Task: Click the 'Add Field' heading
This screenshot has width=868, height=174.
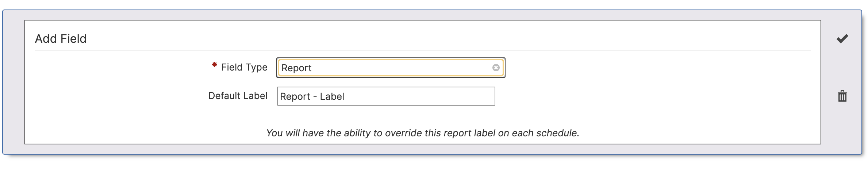Action: 61,38
